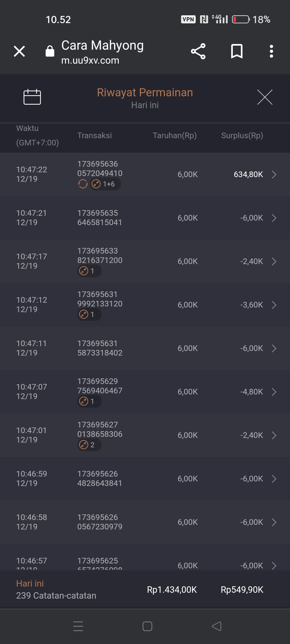The image size is (290, 644).
Task: Tap the browser share icon
Action: (198, 51)
